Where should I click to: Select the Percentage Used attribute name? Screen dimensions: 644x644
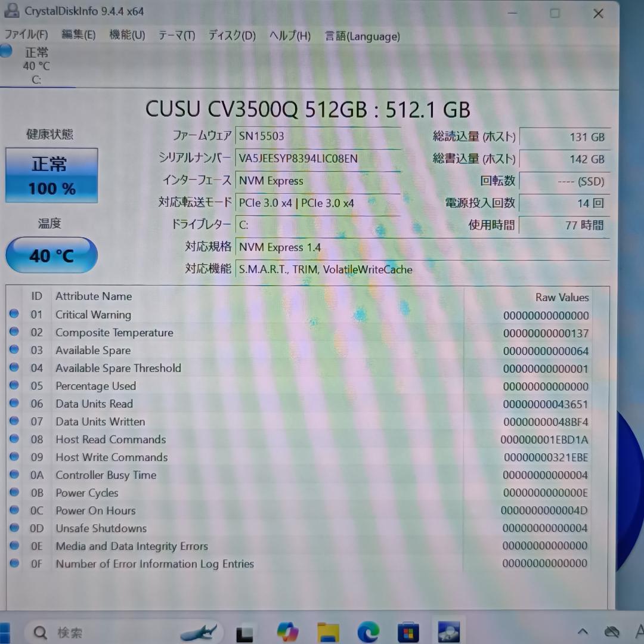point(95,386)
